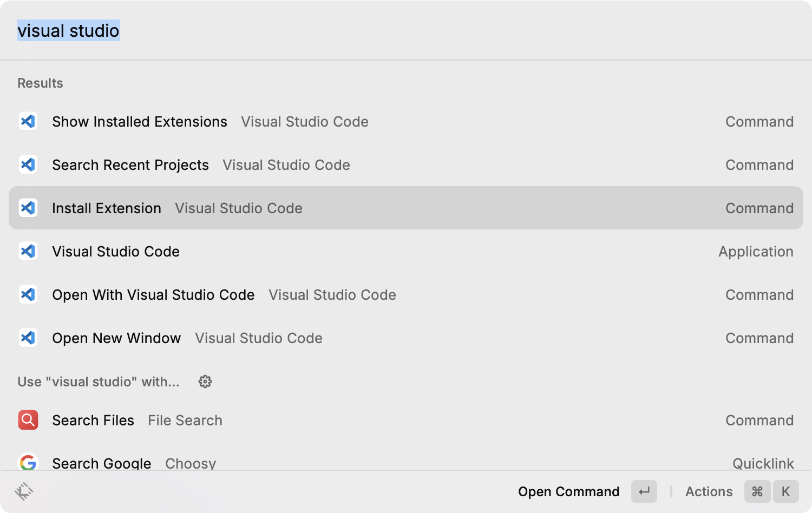This screenshot has height=513, width=812.
Task: Click the VS Code icon on the Install Extension row
Action: tap(28, 208)
